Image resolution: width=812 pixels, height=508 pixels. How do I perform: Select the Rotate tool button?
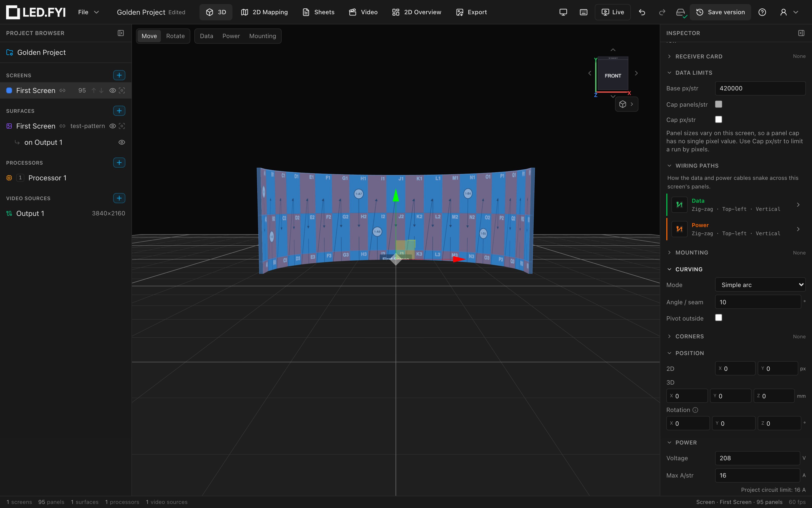175,36
